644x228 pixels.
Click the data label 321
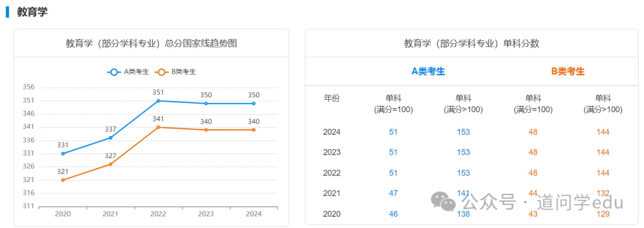[63, 172]
